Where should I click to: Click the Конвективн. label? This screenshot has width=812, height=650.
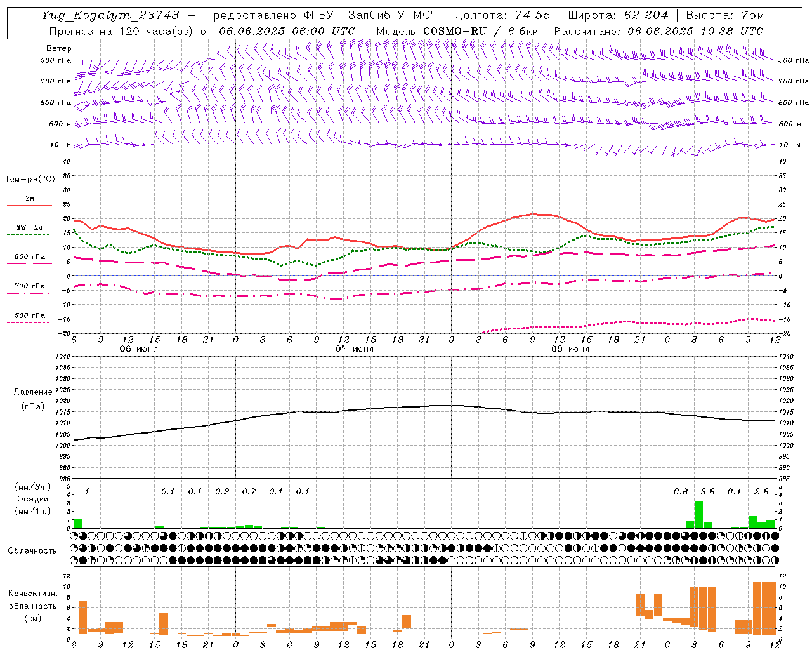point(32,594)
